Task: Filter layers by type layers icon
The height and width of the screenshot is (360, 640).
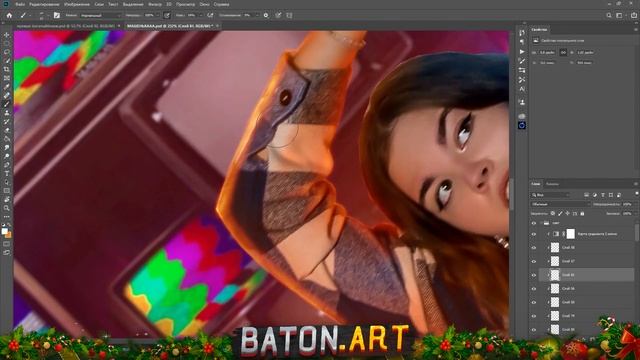Action: [603, 195]
